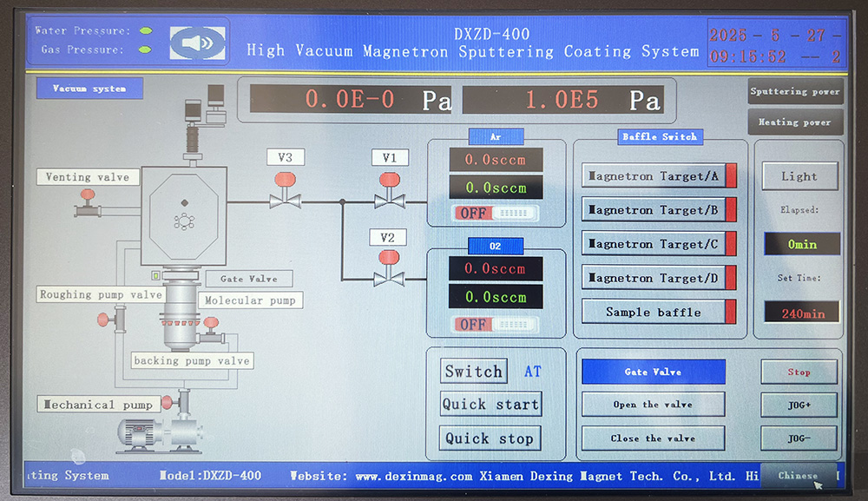Switch language with the Chinese button
Screen dimensions: 868x501
point(798,476)
